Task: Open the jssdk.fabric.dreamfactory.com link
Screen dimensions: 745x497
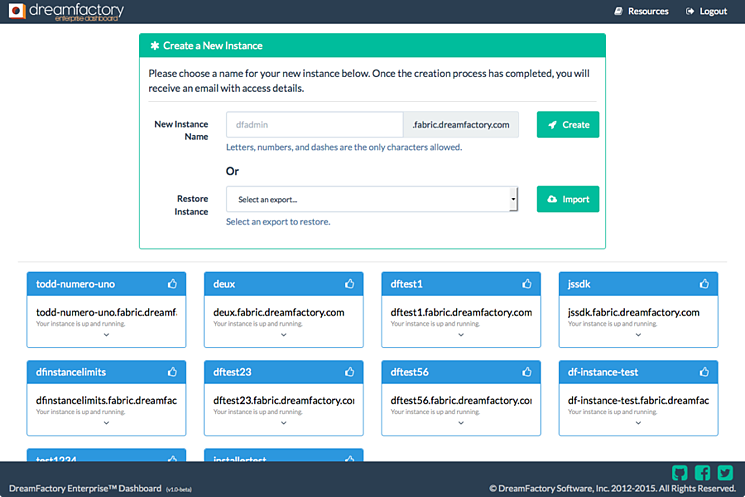Action: 633,312
